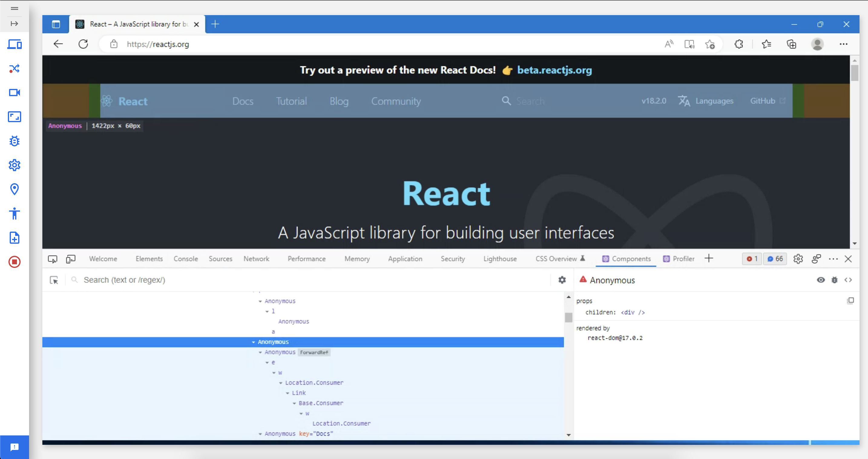
Task: Open the beta.reactjs.org link
Action: 555,70
